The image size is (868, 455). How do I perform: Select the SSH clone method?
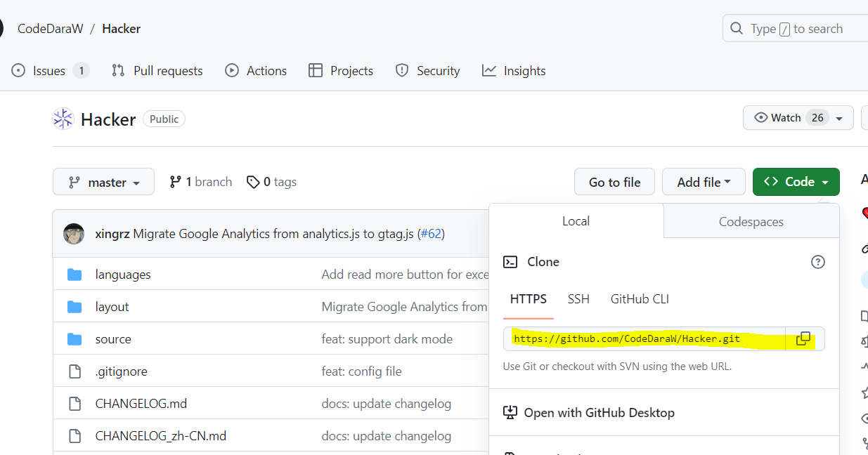(x=578, y=299)
